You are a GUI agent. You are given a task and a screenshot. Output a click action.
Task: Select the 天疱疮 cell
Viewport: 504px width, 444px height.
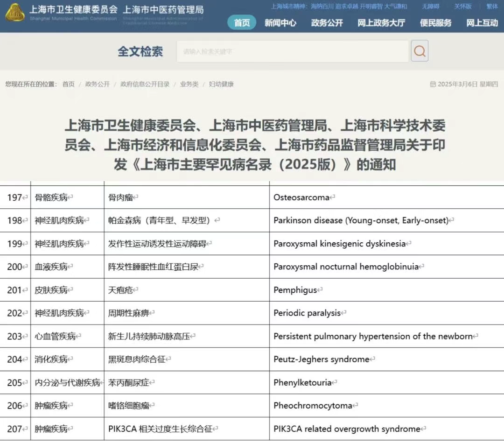(187, 290)
